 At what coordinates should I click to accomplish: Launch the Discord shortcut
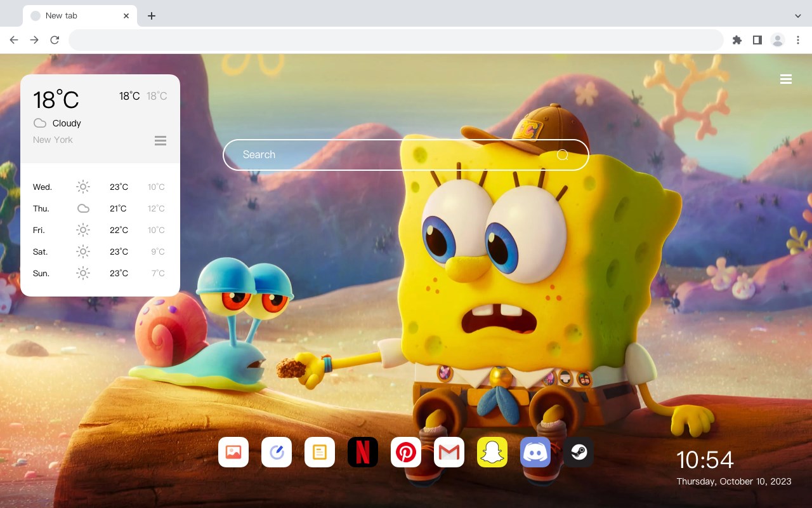pyautogui.click(x=535, y=452)
